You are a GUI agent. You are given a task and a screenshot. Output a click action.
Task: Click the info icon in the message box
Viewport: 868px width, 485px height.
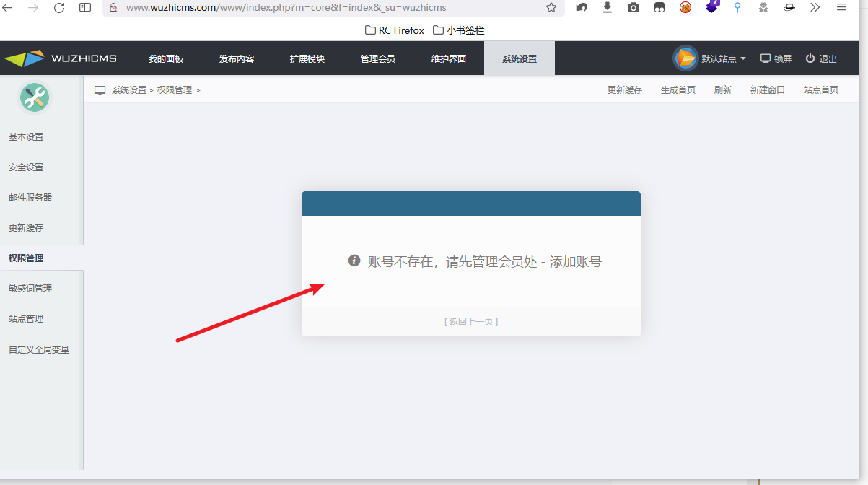[x=354, y=261]
